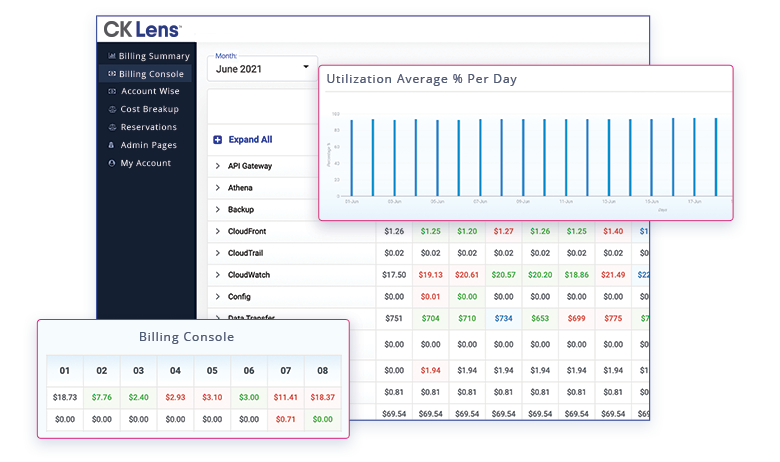Image resolution: width=780 pixels, height=462 pixels.
Task: Click CloudWatch cost $21.49
Action: point(613,275)
